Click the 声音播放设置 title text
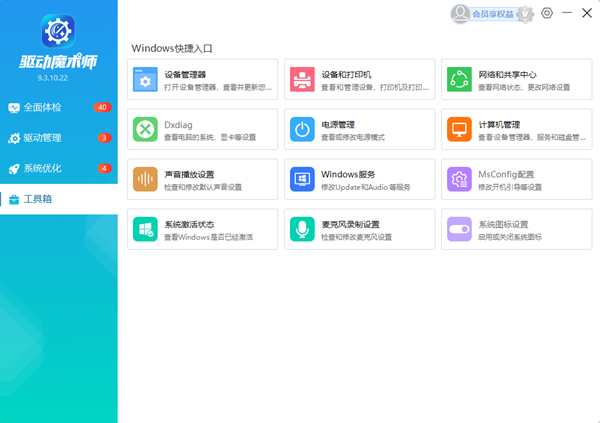This screenshot has width=600, height=423. coord(189,175)
